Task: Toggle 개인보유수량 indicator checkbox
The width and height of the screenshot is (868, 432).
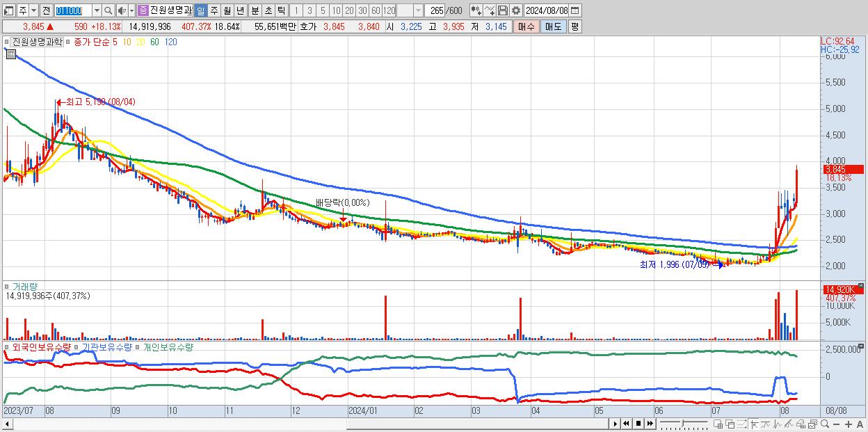Action: tap(138, 346)
